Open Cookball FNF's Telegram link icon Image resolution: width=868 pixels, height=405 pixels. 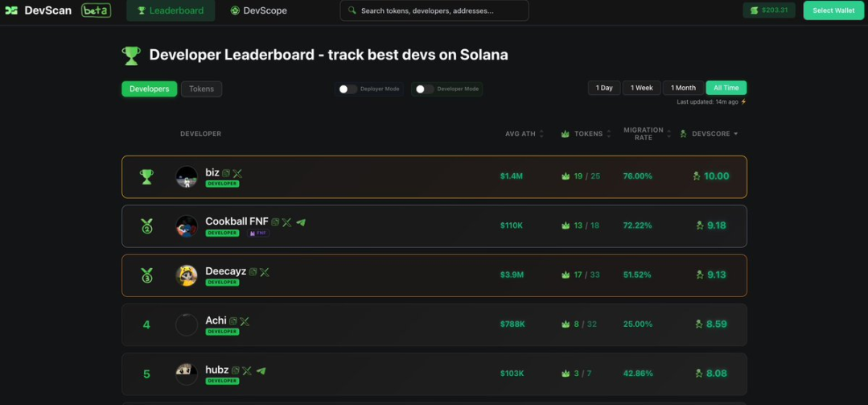coord(301,222)
